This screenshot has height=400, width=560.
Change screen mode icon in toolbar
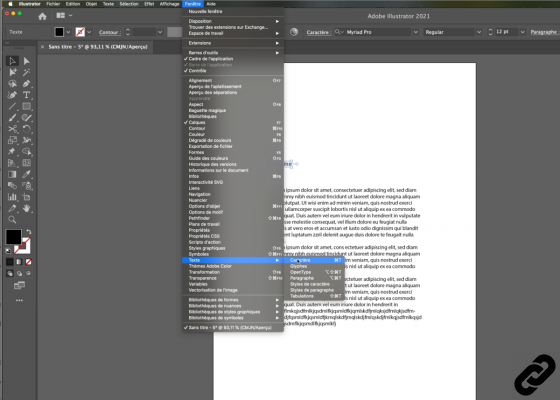(19, 285)
